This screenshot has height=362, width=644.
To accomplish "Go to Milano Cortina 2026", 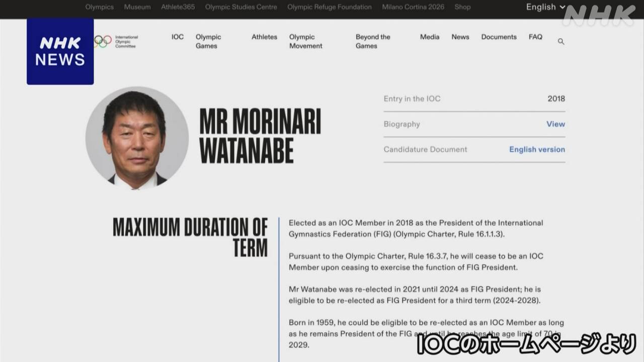I will [413, 7].
